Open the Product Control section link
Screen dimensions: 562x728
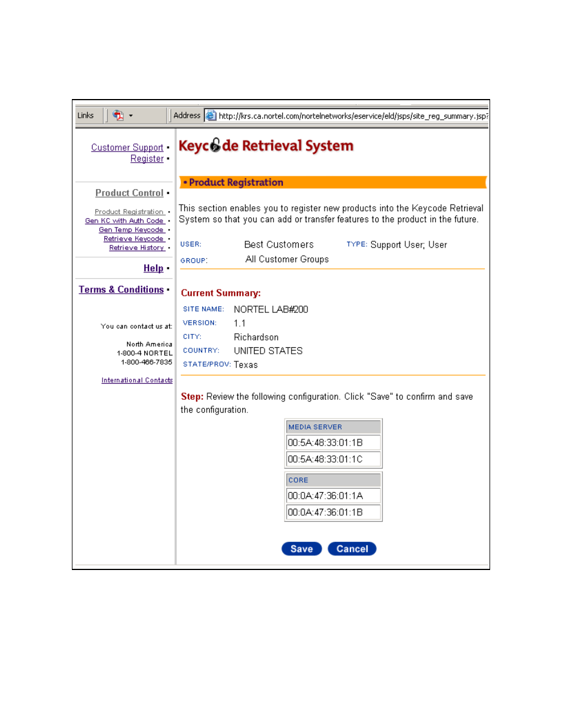130,193
